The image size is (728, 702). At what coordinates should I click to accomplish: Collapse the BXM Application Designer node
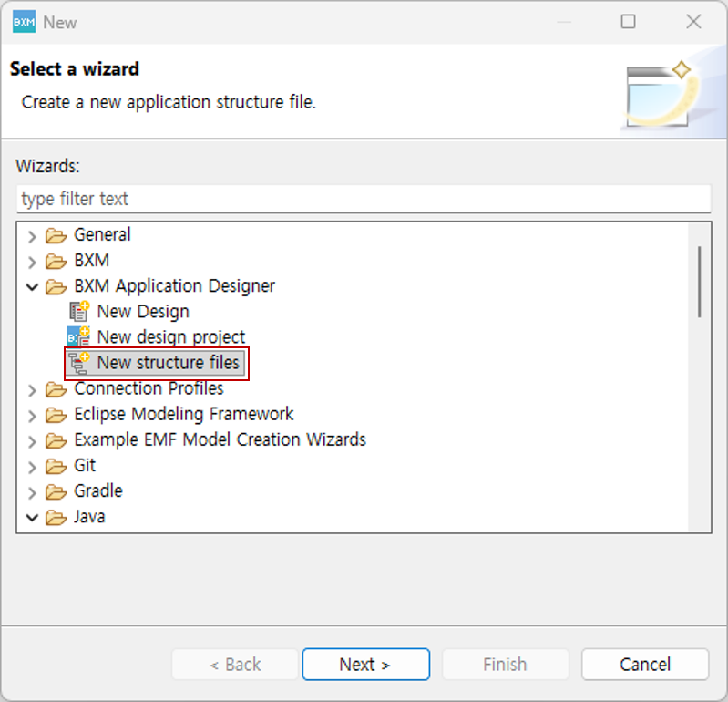pyautogui.click(x=33, y=287)
